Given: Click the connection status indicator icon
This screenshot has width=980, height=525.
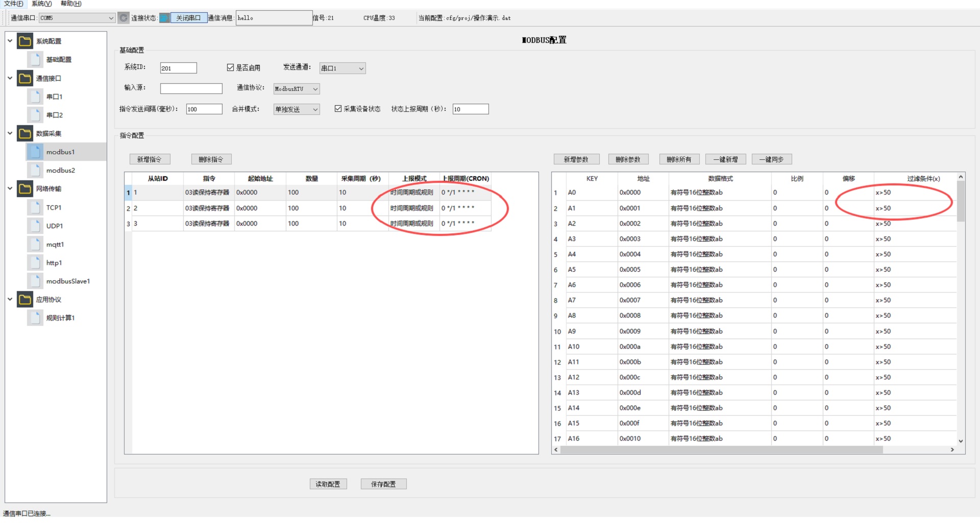Looking at the screenshot, I should 164,18.
